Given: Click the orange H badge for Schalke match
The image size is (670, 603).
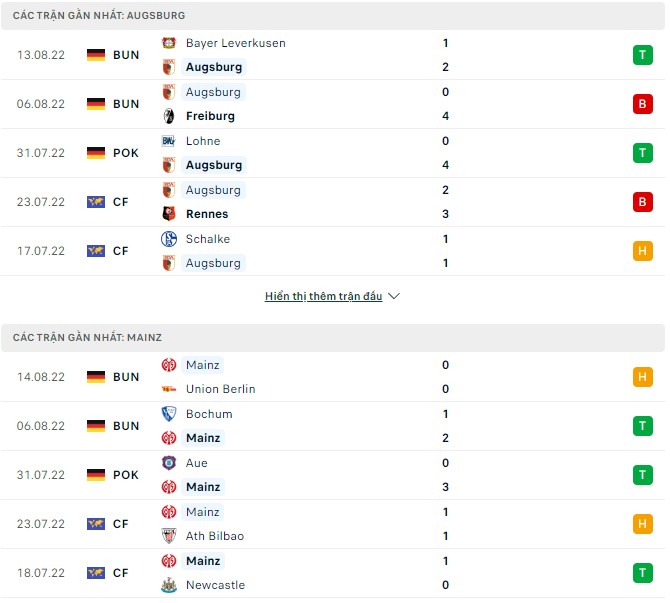Looking at the screenshot, I should tap(642, 251).
